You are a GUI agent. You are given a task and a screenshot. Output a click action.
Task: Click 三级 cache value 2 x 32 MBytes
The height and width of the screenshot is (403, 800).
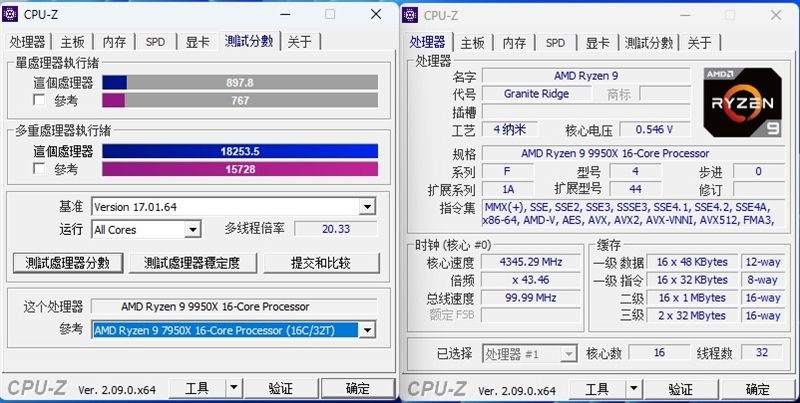(x=692, y=315)
